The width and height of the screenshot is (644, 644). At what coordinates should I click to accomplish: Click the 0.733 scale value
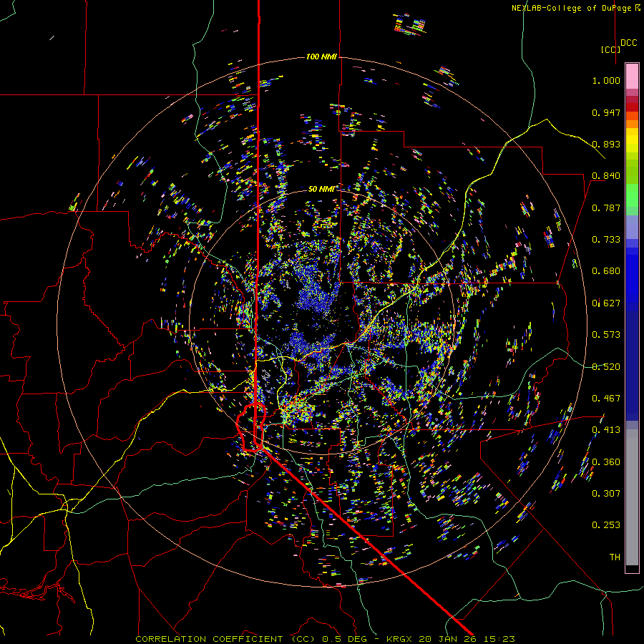606,240
